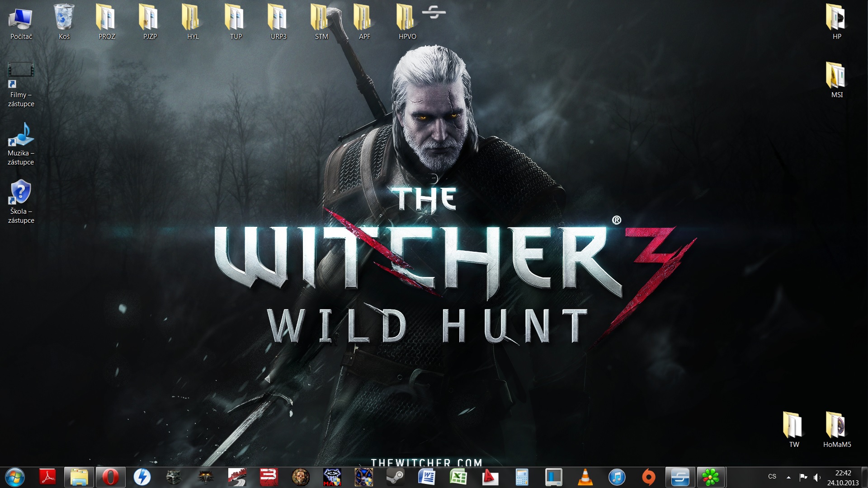The image size is (868, 488).
Task: Open the Windows Start menu
Action: pos(15,477)
